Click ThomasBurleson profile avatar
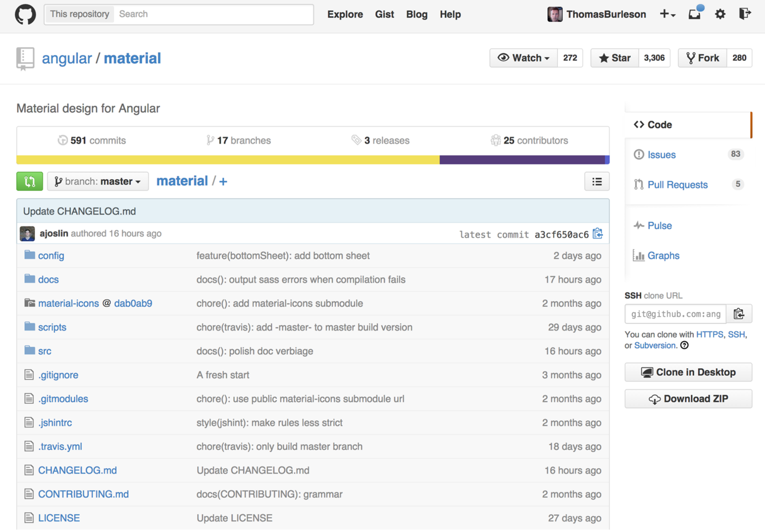The width and height of the screenshot is (765, 532). click(555, 14)
